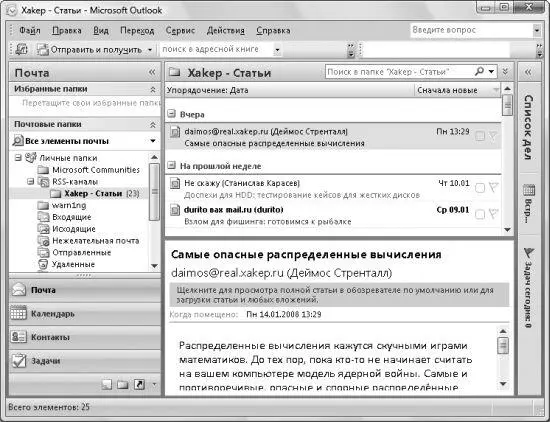Screen dimensions: 550x422
Task: Click the Folder List icon
Action: pyautogui.click(x=122, y=385)
